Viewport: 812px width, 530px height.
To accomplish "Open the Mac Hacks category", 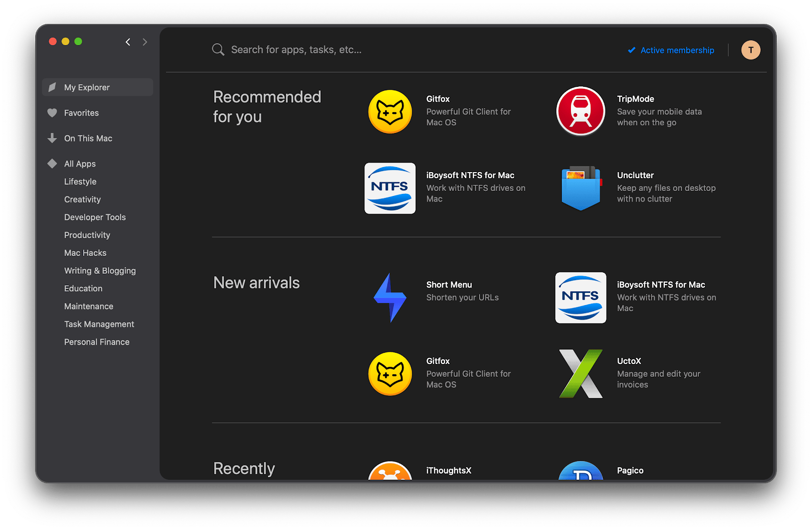I will point(85,252).
